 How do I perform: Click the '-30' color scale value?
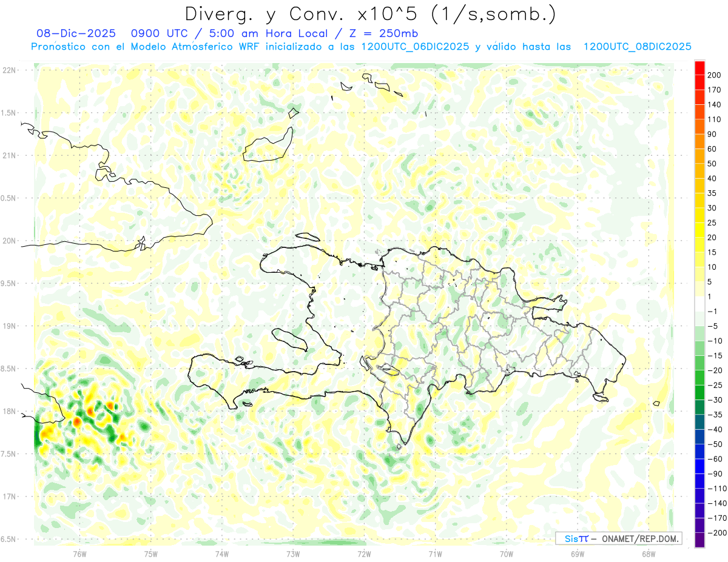pos(715,400)
